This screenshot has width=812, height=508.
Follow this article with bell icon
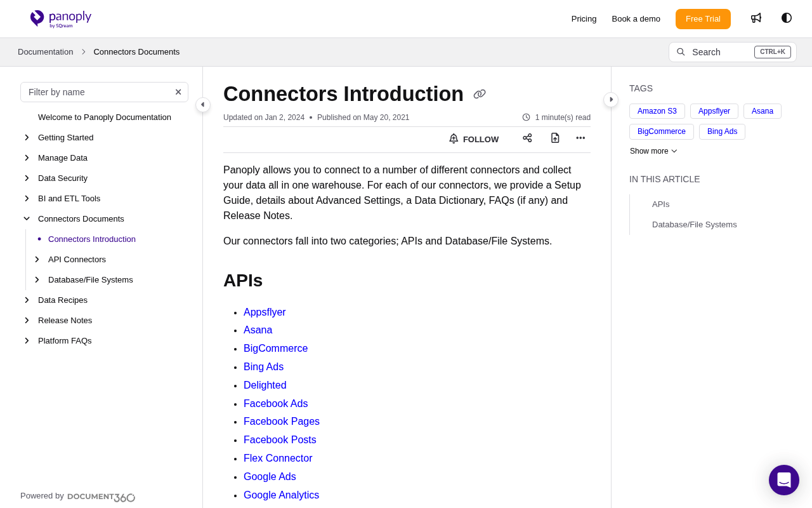(x=474, y=139)
